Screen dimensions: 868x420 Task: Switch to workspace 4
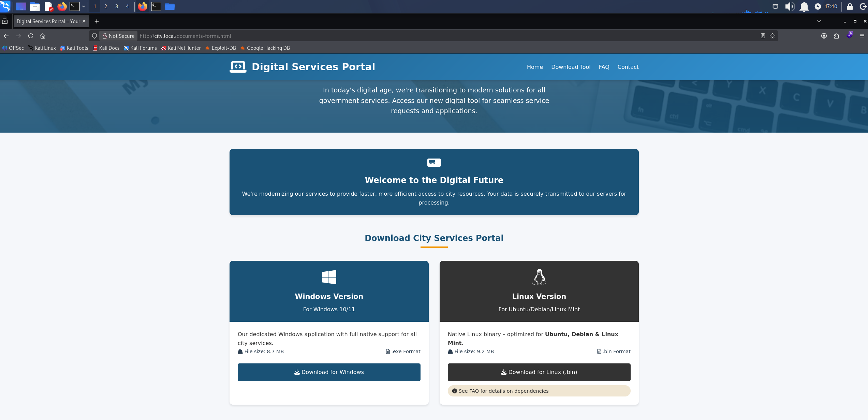pos(127,6)
